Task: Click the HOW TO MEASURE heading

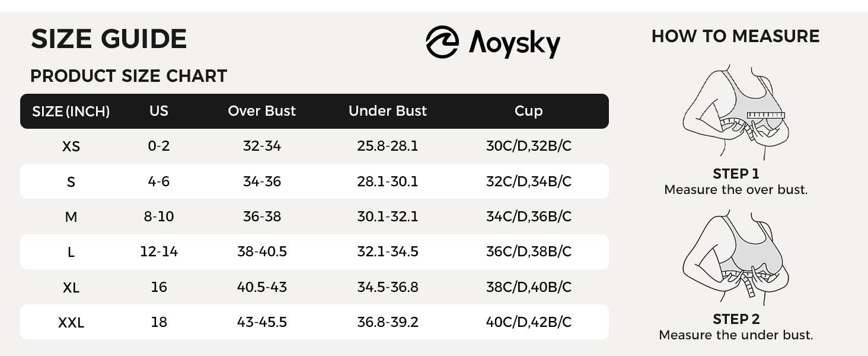Action: 735,36
